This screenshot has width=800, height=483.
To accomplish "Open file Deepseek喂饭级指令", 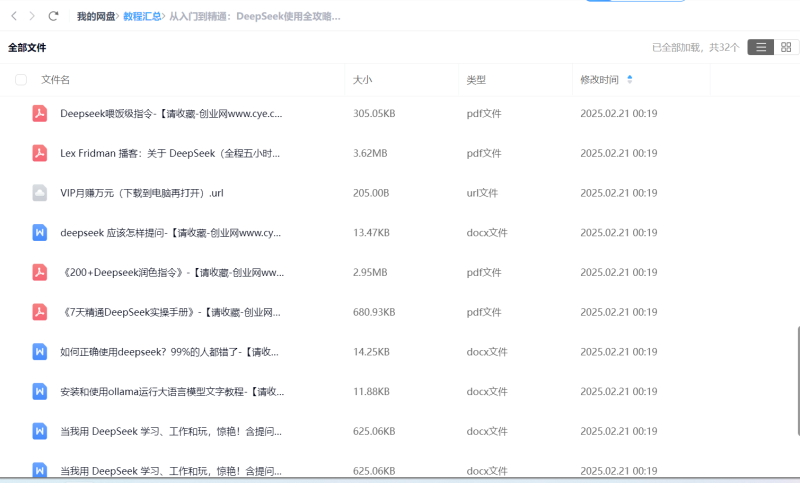I will pos(171,113).
